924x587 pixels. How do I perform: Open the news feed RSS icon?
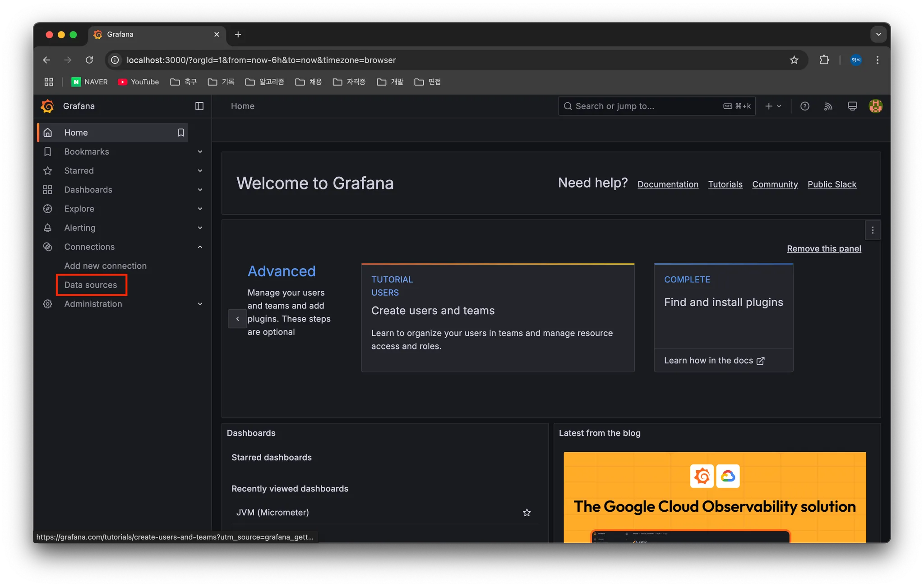(x=828, y=106)
